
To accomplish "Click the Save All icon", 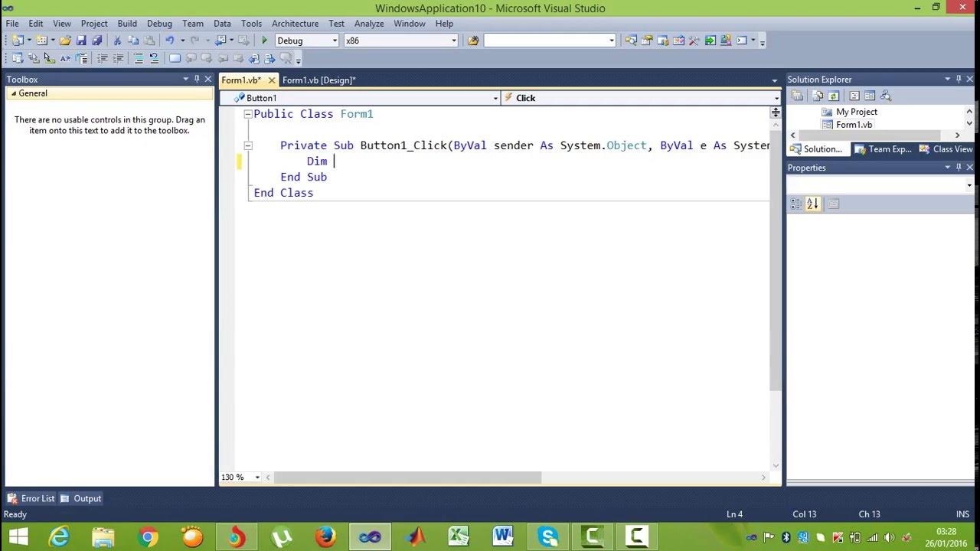I will coord(97,41).
